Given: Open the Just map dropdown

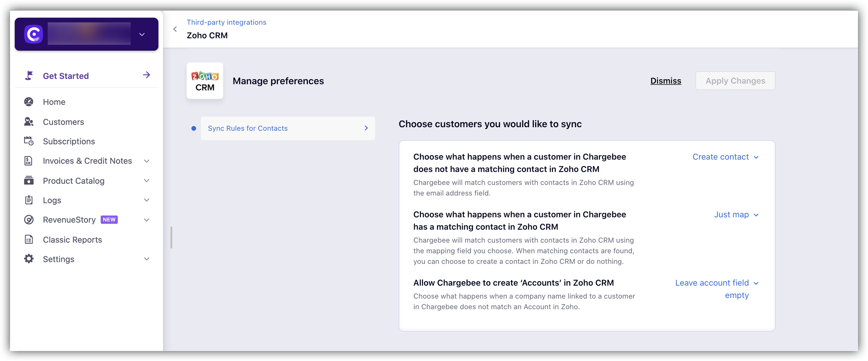Looking at the screenshot, I should 736,215.
